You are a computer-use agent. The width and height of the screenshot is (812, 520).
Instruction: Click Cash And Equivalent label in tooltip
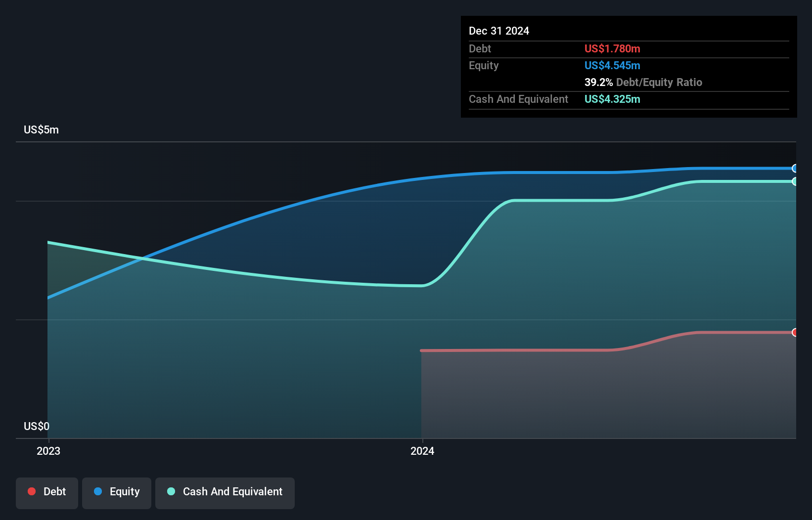click(518, 99)
